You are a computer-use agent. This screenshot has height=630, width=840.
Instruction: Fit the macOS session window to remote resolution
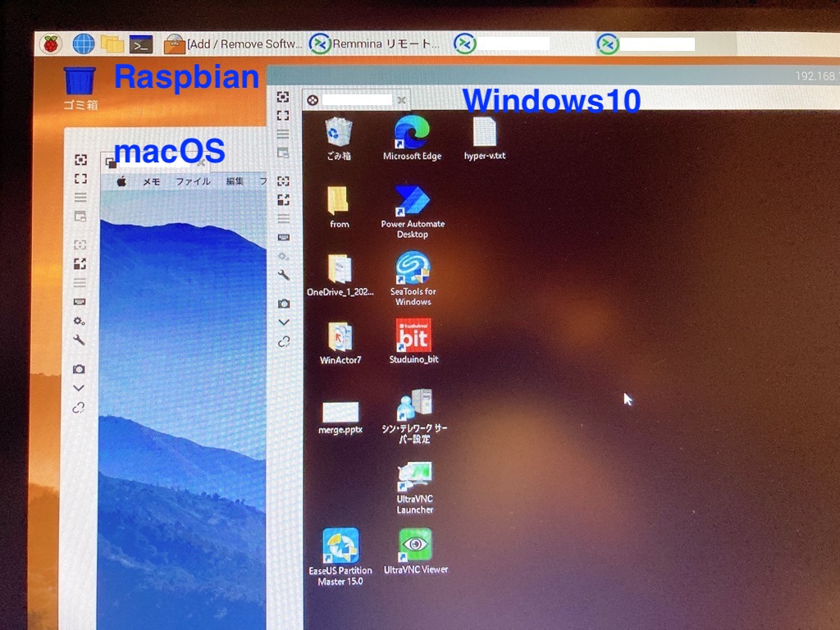pos(80,160)
